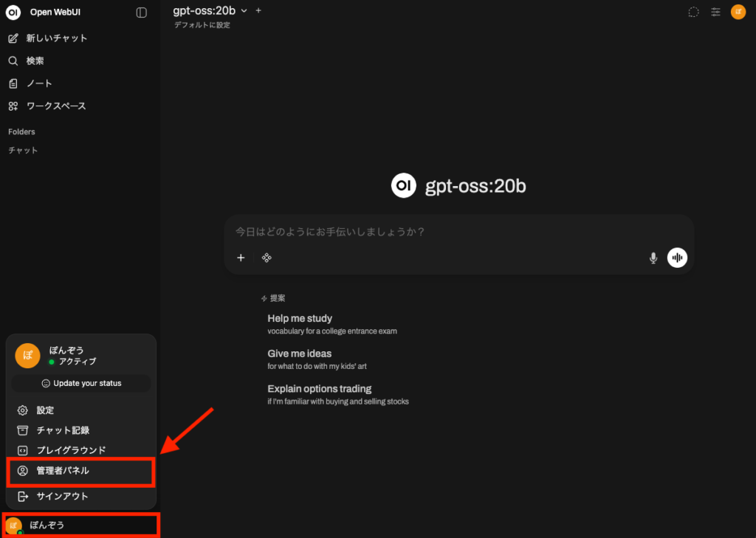Click Update your status button
Image resolution: width=756 pixels, height=538 pixels.
coord(81,384)
